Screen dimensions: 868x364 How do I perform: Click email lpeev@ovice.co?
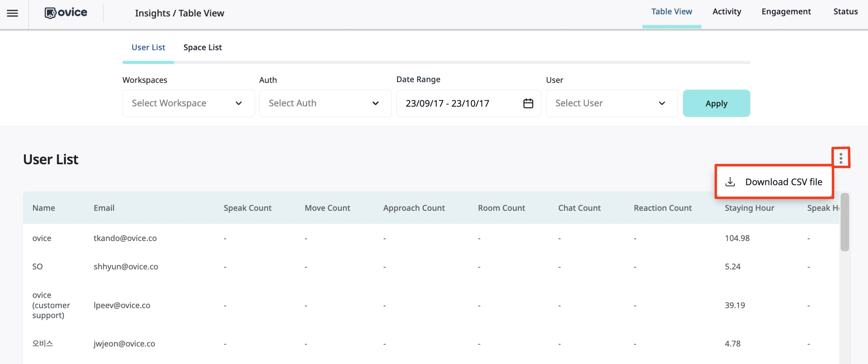122,305
